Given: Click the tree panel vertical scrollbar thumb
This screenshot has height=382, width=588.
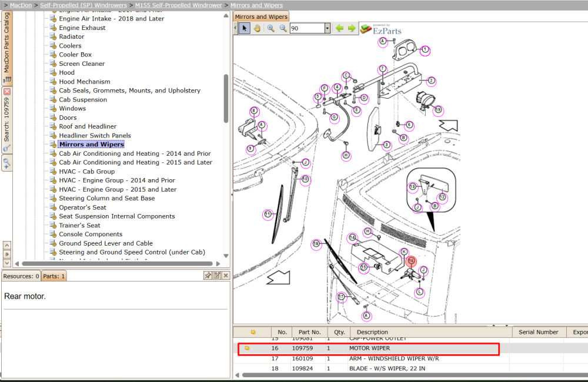Looking at the screenshot, I should click(226, 99).
